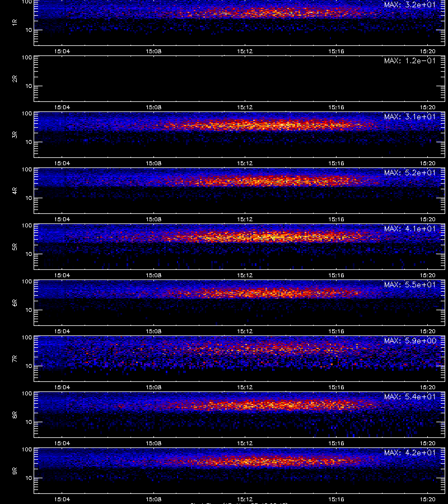Select the 2R axis title
448x504 pixels.
[15, 79]
